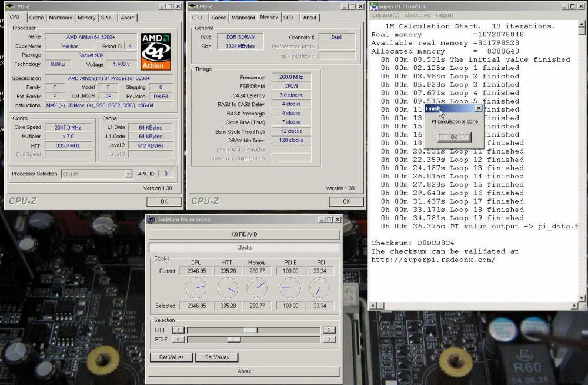Click OK in the Finish dialog

click(454, 137)
